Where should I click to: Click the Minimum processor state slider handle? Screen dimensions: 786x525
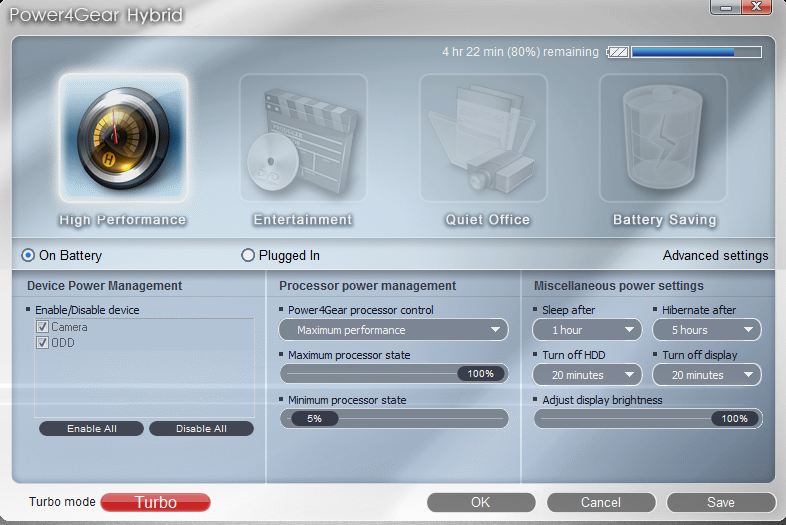[x=314, y=418]
